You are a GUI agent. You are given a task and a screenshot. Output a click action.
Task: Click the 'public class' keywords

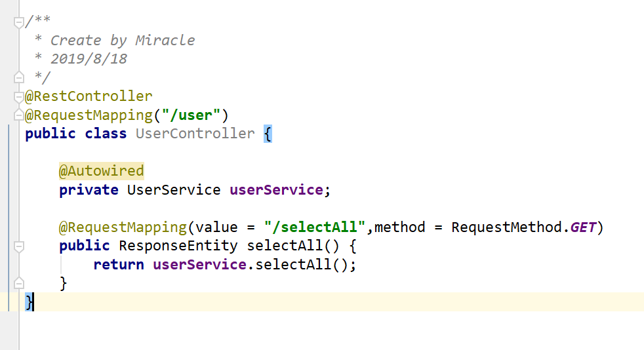pyautogui.click(x=76, y=133)
